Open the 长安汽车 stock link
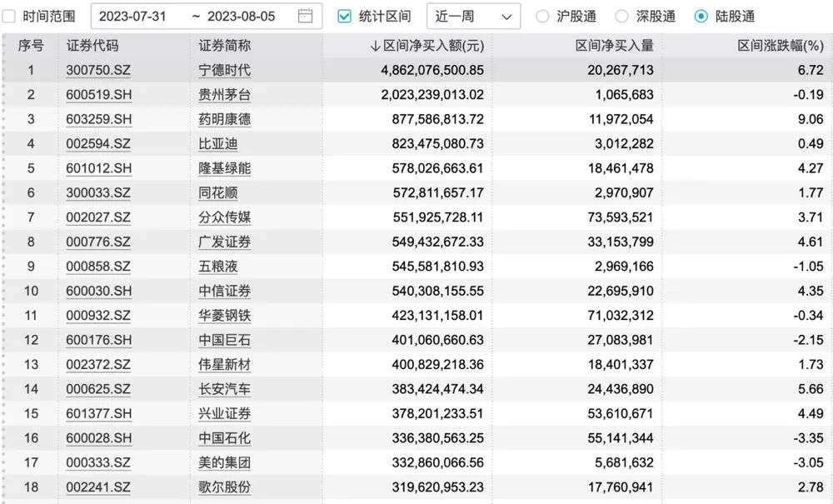Image resolution: width=833 pixels, height=504 pixels. 224,389
